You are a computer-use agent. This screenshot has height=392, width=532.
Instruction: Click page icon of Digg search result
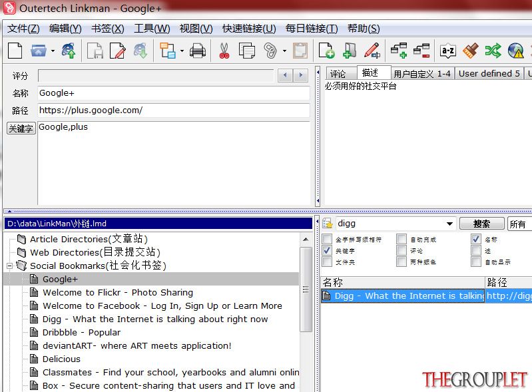[326, 295]
